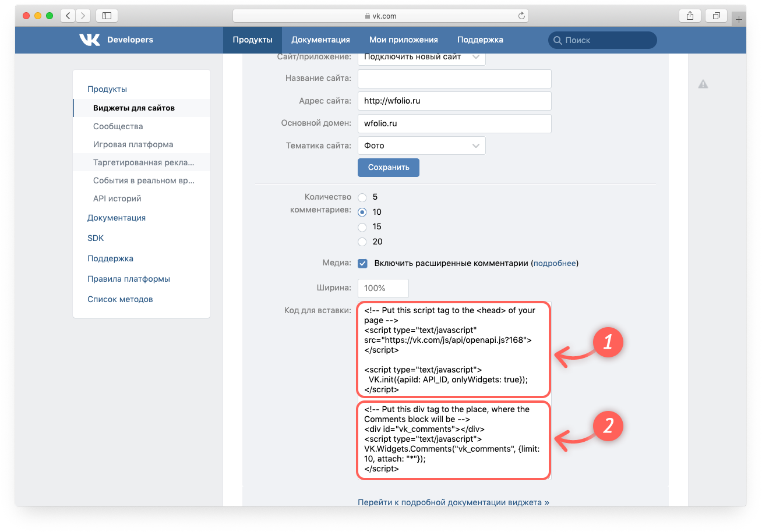This screenshot has height=532, width=762.
Task: Click the Основной домен input field
Action: 454,123
